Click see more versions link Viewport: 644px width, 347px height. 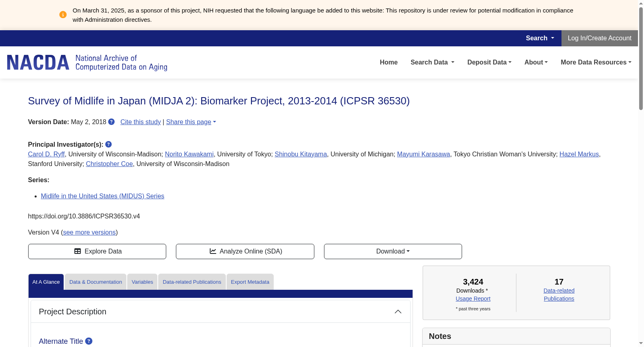point(89,233)
